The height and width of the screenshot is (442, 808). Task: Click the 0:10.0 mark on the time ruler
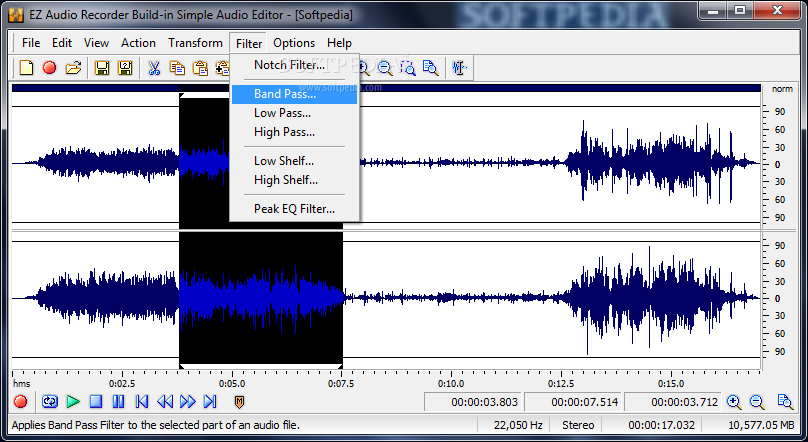click(451, 383)
